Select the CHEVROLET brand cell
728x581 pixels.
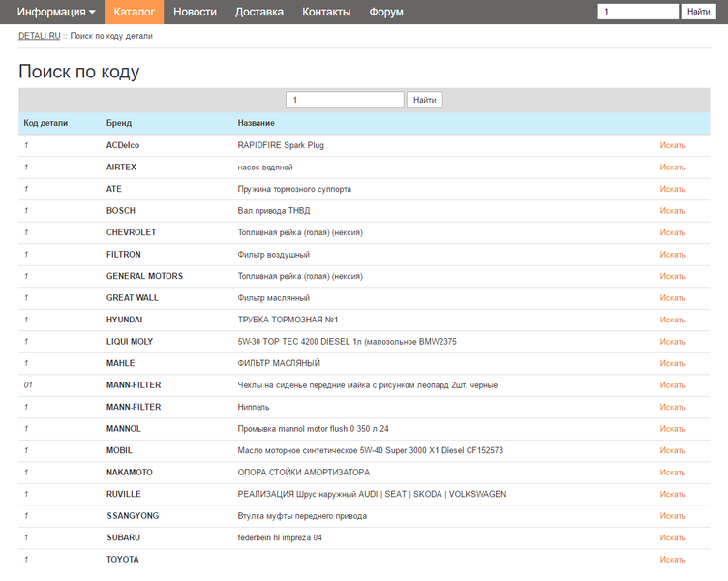[x=131, y=232]
